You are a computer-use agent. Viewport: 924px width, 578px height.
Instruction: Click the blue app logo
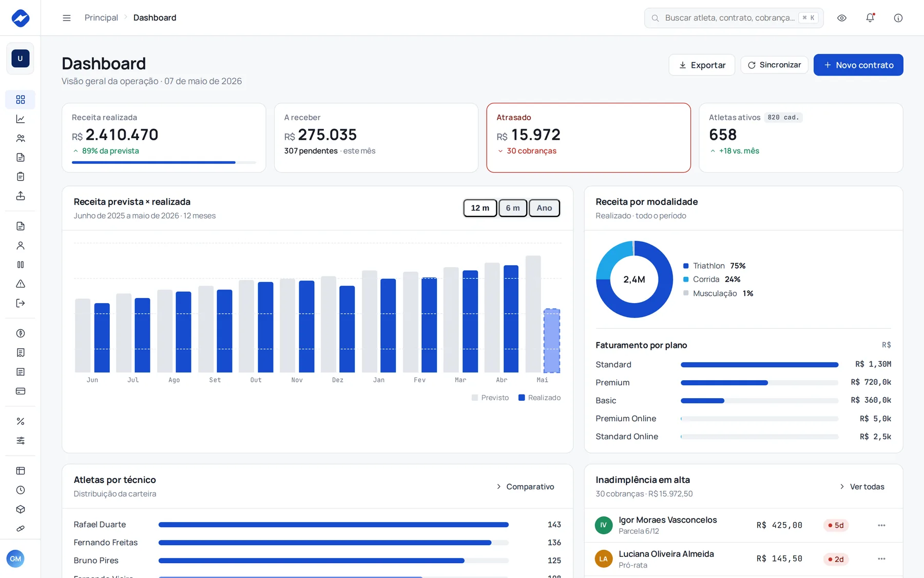pyautogui.click(x=21, y=18)
